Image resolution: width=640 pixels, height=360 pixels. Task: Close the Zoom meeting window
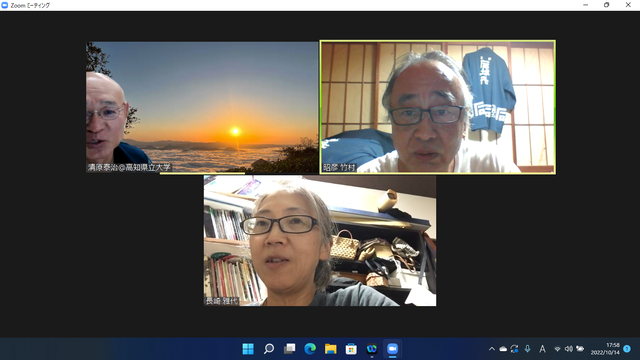pos(628,5)
